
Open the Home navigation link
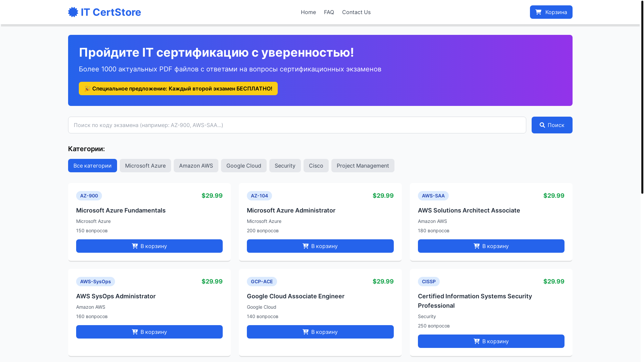pos(308,12)
